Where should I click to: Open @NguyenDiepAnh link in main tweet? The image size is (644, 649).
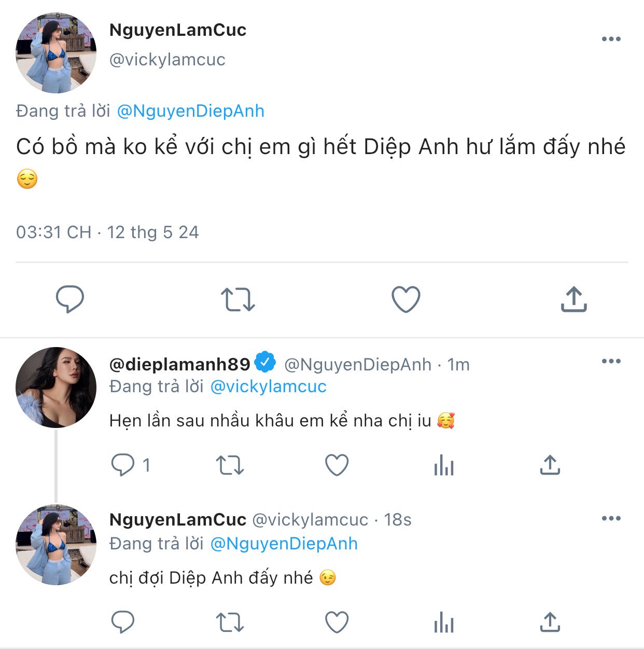point(191,111)
